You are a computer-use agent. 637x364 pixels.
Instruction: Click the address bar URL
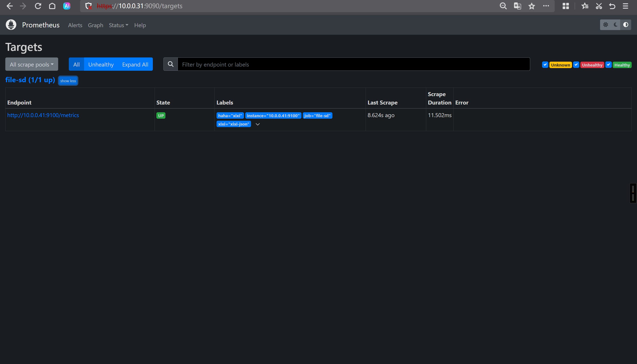140,6
